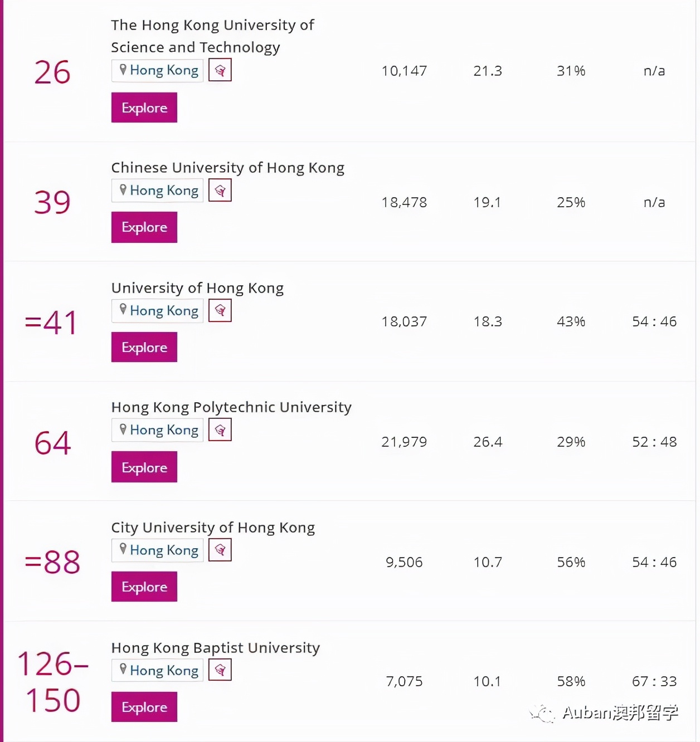The height and width of the screenshot is (742, 700).
Task: Open City University of Hong Kong title link
Action: [213, 528]
